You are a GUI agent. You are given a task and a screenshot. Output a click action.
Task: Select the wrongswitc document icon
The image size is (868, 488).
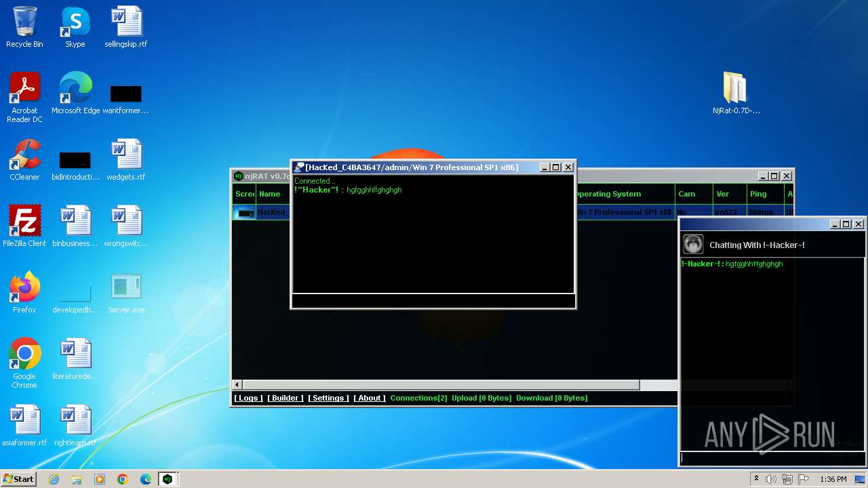(126, 226)
